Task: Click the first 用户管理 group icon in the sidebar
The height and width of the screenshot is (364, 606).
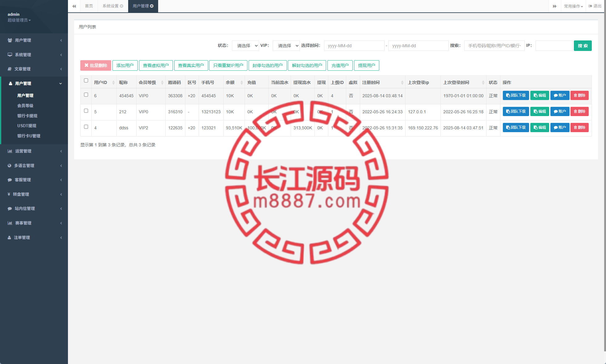Action: 10,40
